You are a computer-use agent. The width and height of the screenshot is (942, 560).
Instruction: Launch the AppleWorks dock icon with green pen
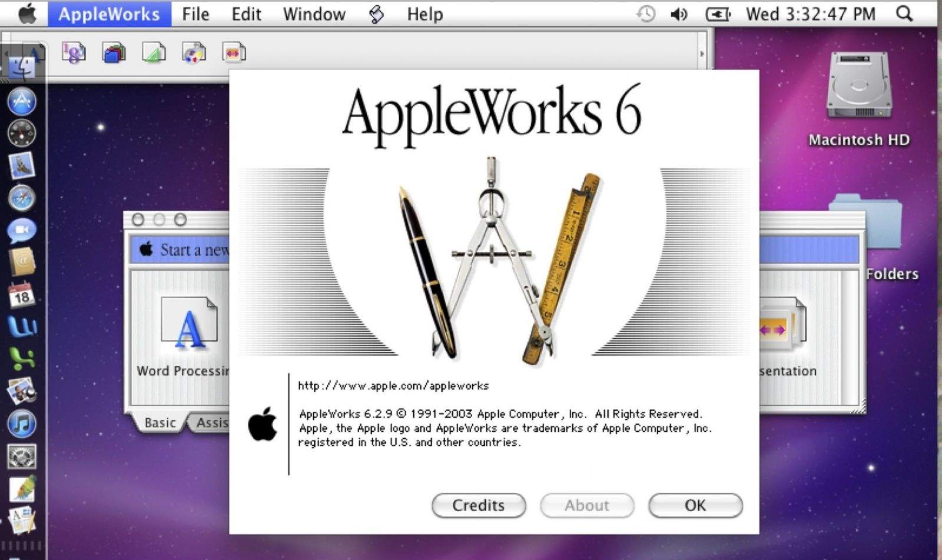[22, 488]
